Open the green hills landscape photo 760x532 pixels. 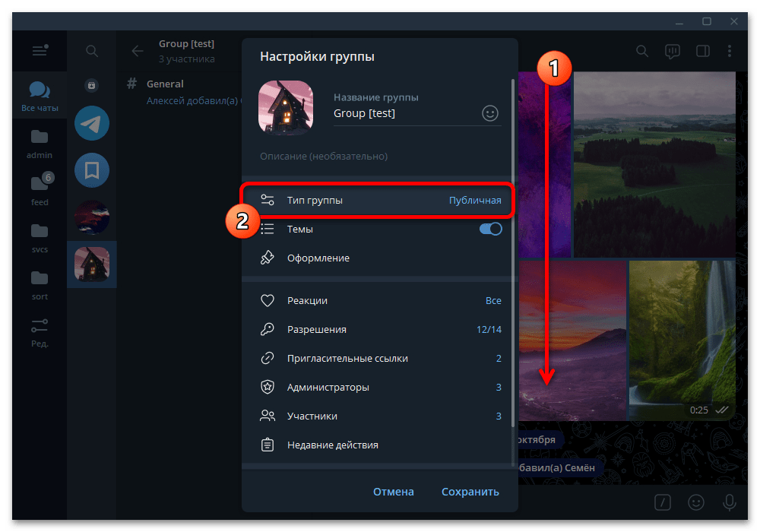coord(654,164)
